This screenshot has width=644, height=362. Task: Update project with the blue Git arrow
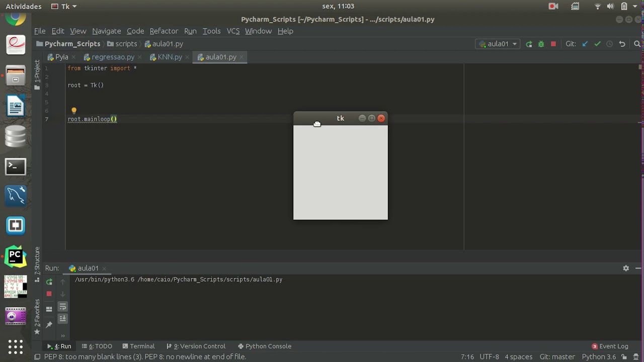pyautogui.click(x=585, y=44)
